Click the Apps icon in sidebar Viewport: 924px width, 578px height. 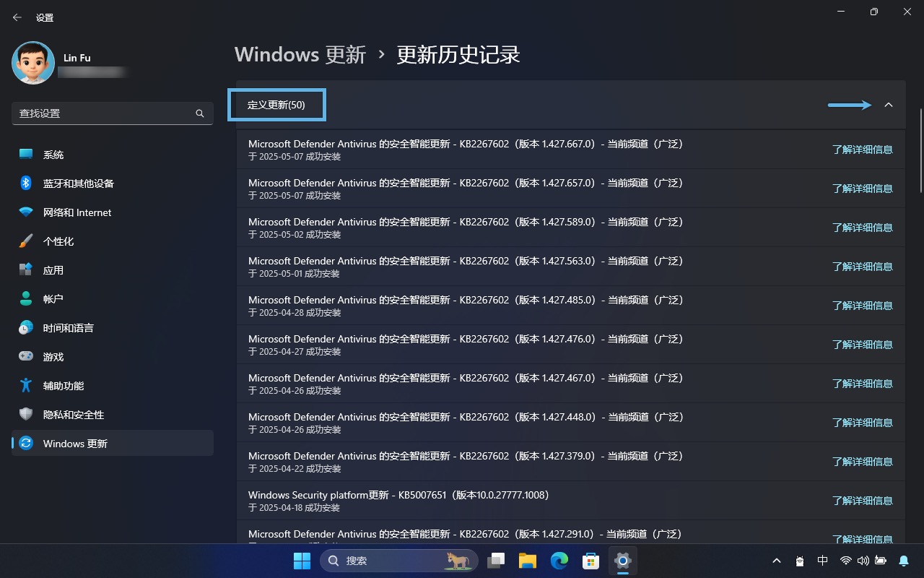(26, 270)
